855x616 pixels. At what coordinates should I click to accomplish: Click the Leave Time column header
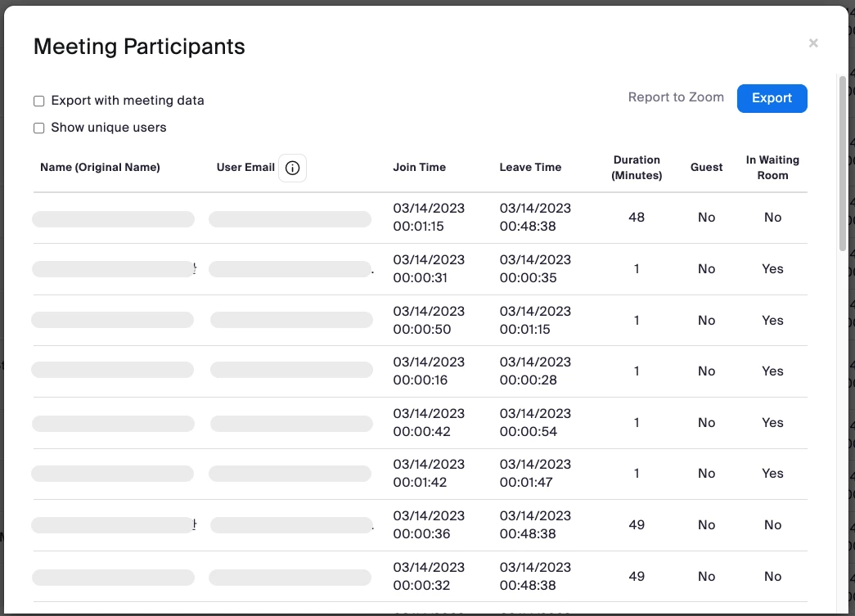pos(530,168)
